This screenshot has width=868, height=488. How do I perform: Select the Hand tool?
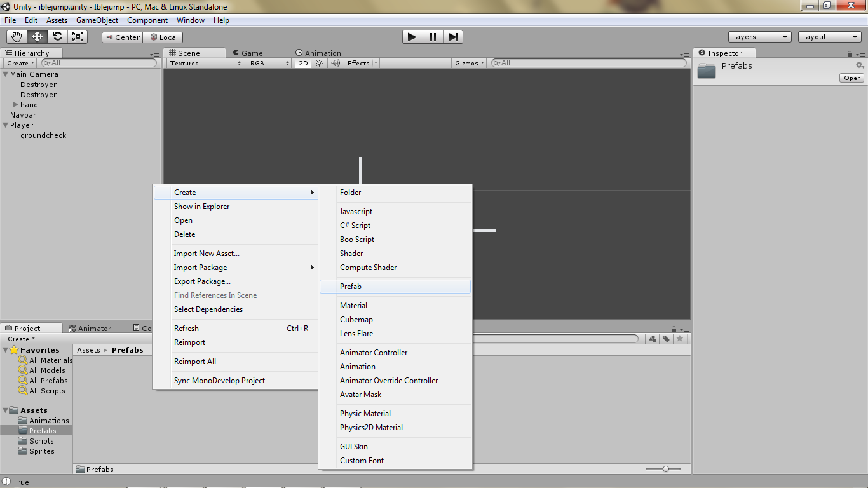click(17, 36)
